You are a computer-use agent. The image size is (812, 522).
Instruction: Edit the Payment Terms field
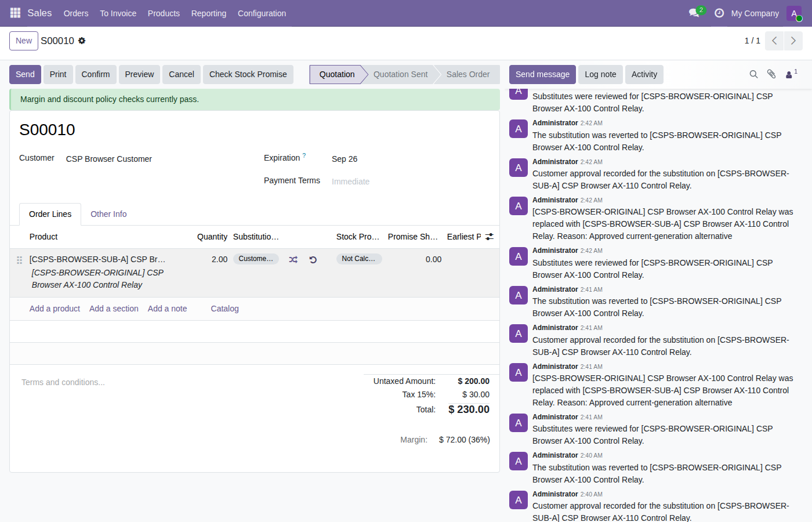pyautogui.click(x=411, y=182)
